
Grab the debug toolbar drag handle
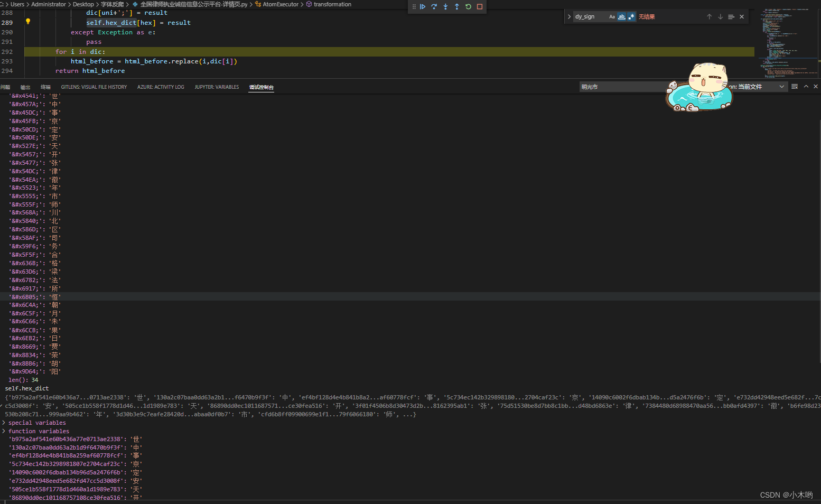(x=414, y=7)
